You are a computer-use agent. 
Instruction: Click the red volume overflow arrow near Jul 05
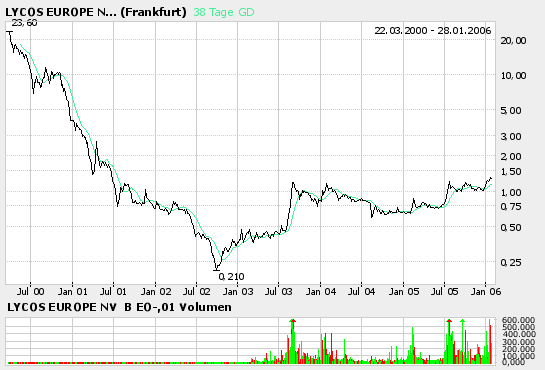pos(449,321)
